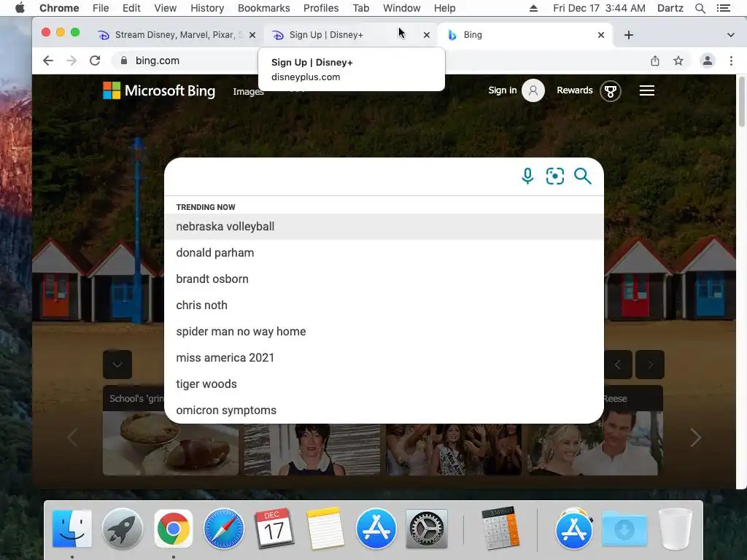Open Calendar showing Dec 17 in Dock
The image size is (747, 560).
(x=274, y=529)
